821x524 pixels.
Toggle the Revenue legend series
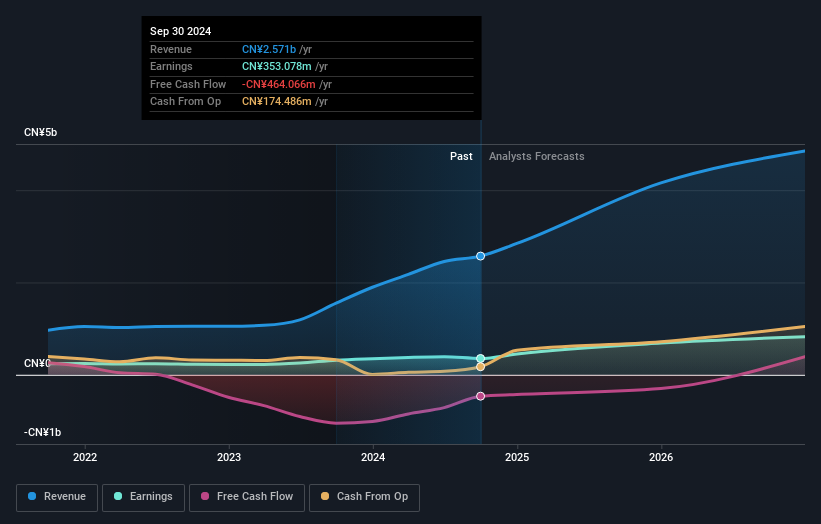(x=57, y=497)
